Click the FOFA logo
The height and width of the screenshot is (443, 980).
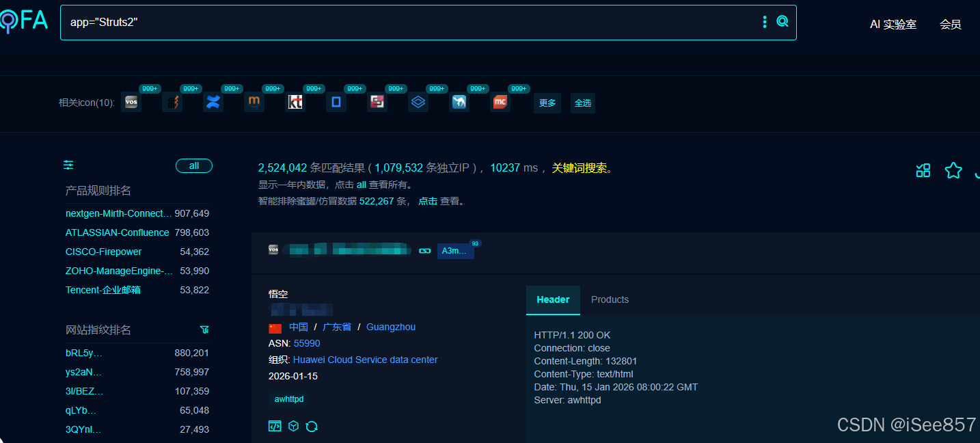(x=24, y=21)
